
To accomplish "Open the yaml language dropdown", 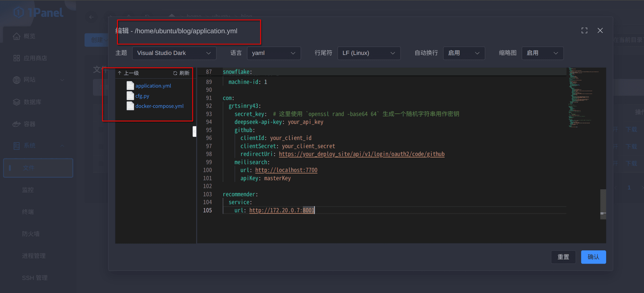I will coord(274,53).
